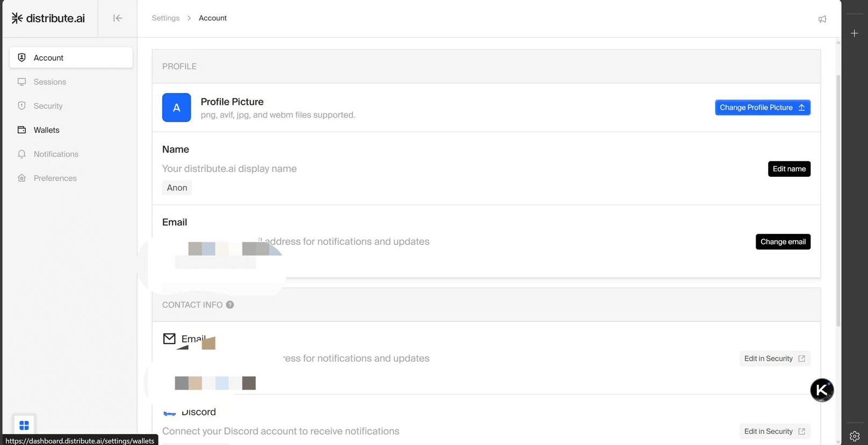This screenshot has width=868, height=445.
Task: Click the CONTACT INFO help question icon
Action: coord(230,305)
